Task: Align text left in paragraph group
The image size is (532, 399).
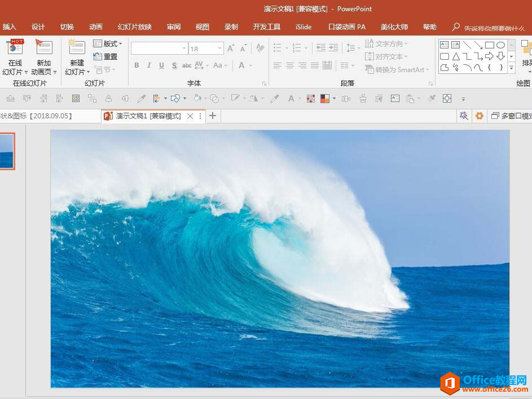Action: coord(277,65)
